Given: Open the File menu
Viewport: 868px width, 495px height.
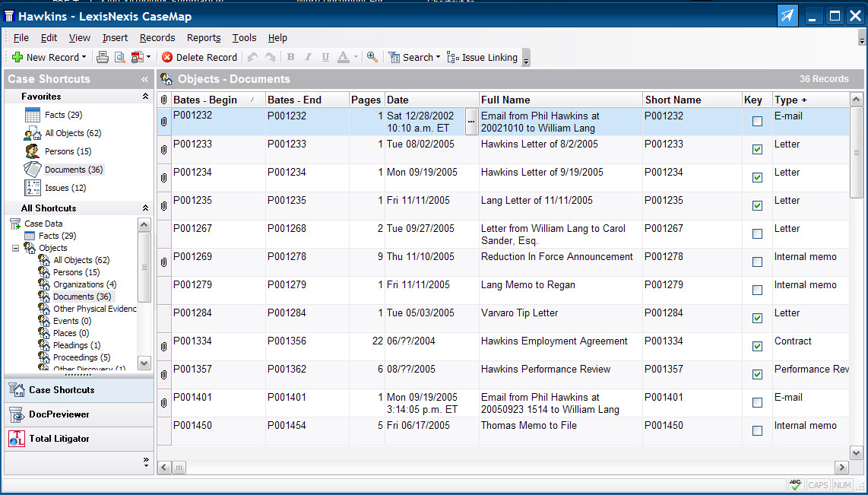Looking at the screenshot, I should point(21,38).
